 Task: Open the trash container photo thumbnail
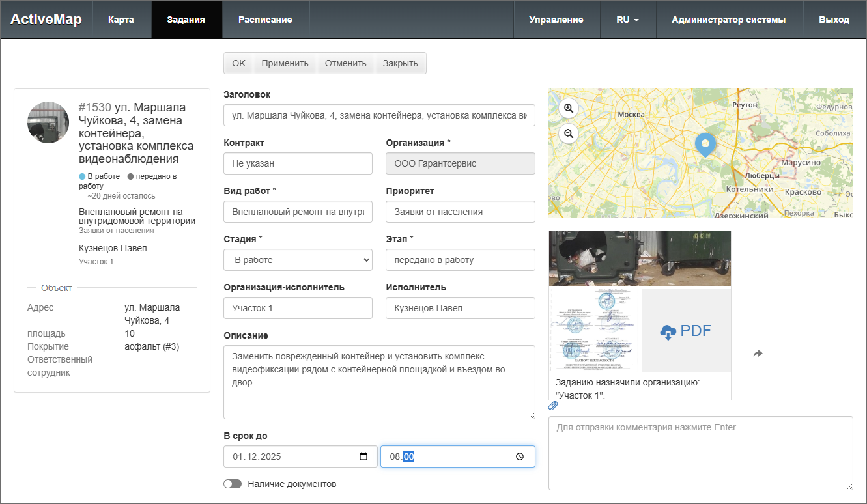[640, 259]
